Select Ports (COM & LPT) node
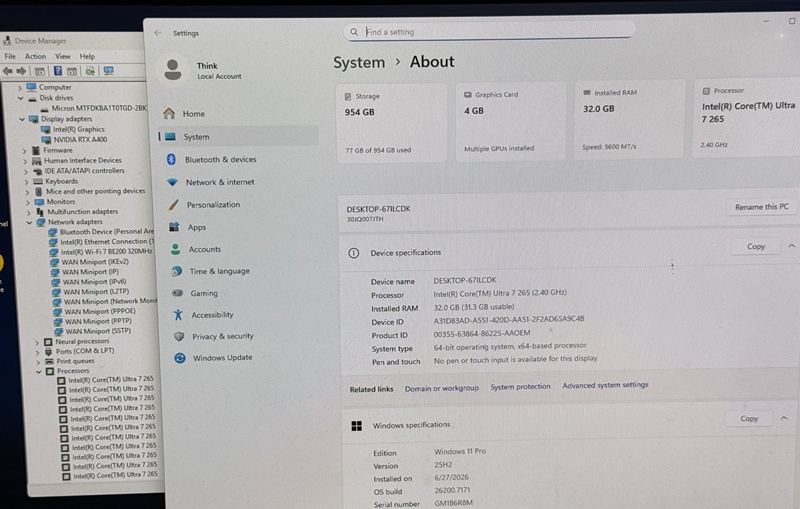The image size is (800, 509). click(85, 351)
